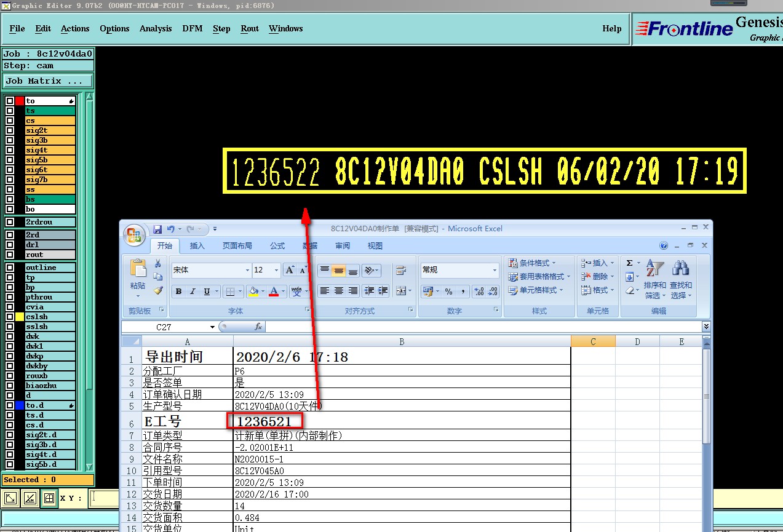Open the Rout menu in Graphic Editor
Image resolution: width=783 pixels, height=532 pixels.
tap(250, 28)
